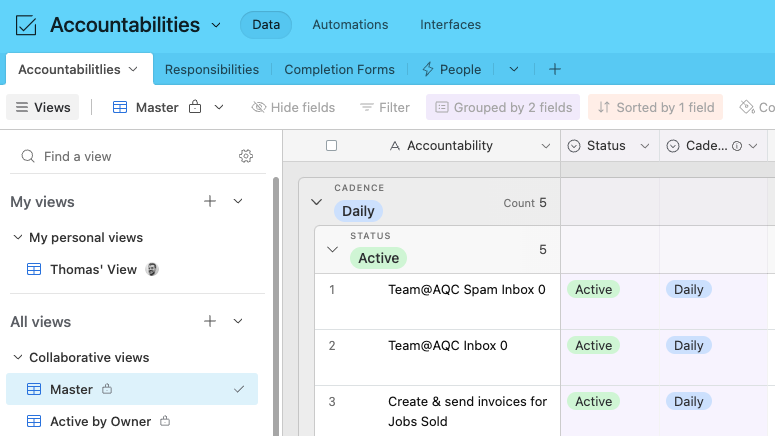Screen dimensions: 775x436
Task: Collapse the Collaborative views section
Action: [18, 357]
